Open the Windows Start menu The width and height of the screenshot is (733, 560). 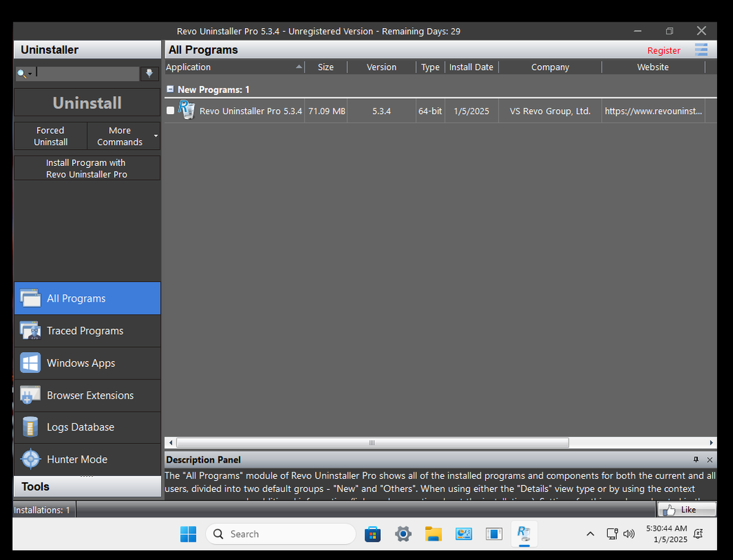click(188, 534)
